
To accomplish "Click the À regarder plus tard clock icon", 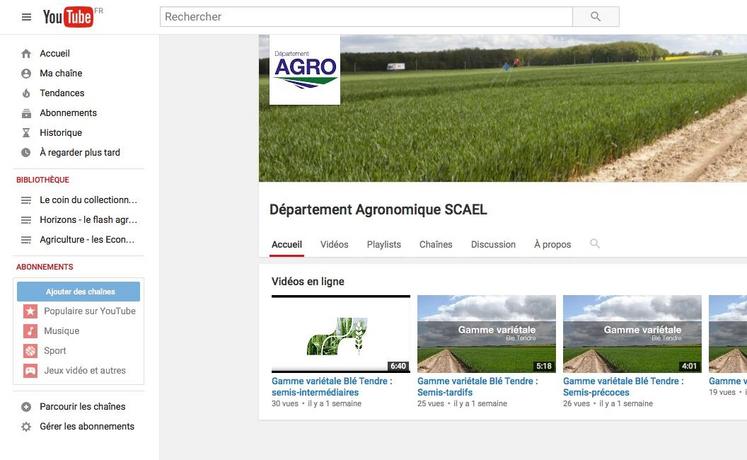I will pos(26,153).
